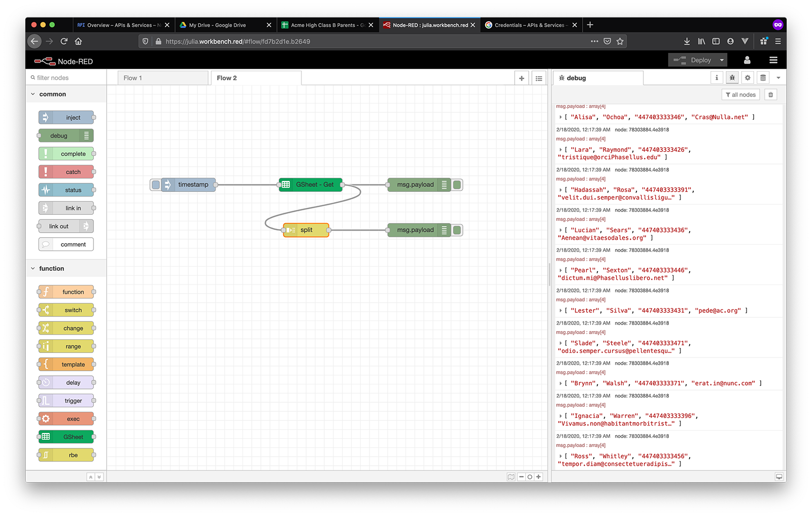Choose the status node in palette
Image resolution: width=812 pixels, height=516 pixels.
point(66,190)
